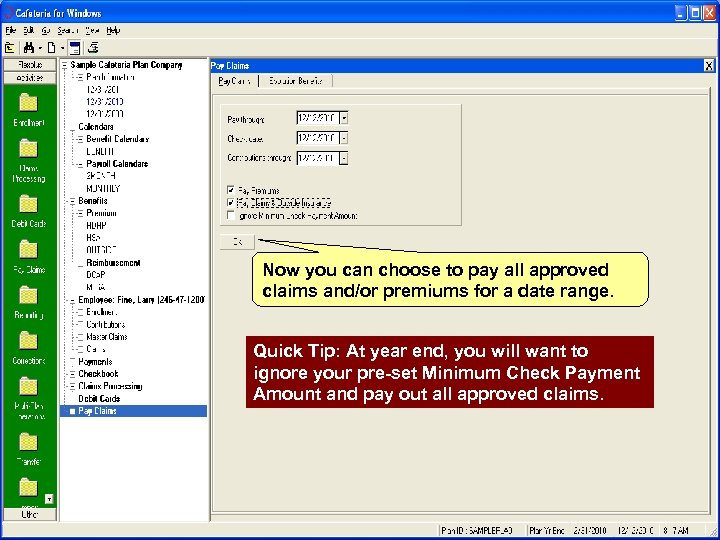This screenshot has height=540, width=720.
Task: Select the Reimbursement tree item
Action: (113, 263)
